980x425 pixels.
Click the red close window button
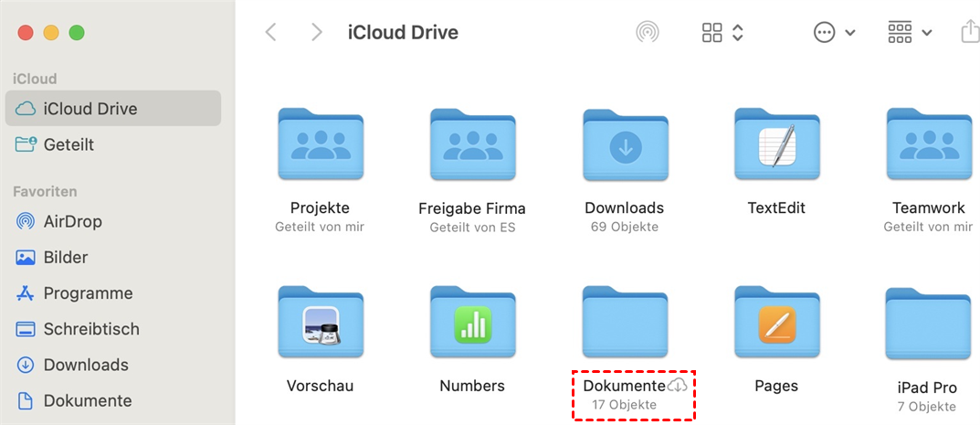pyautogui.click(x=25, y=33)
